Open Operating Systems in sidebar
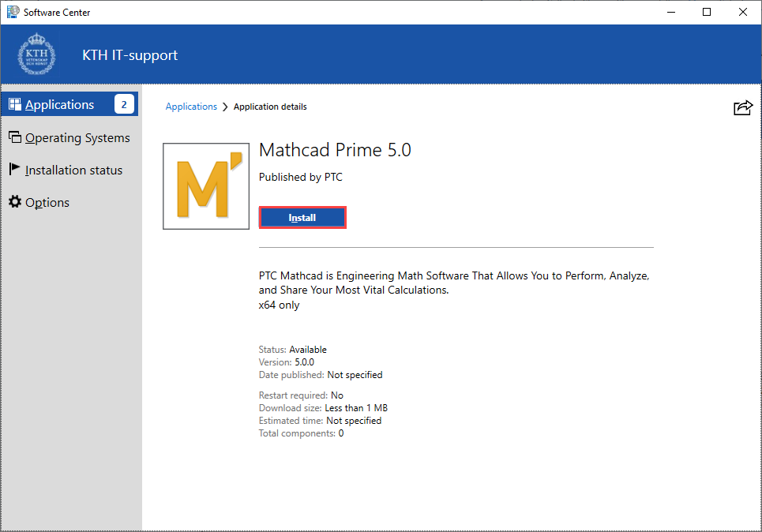Screen dimensions: 762x532 point(69,138)
